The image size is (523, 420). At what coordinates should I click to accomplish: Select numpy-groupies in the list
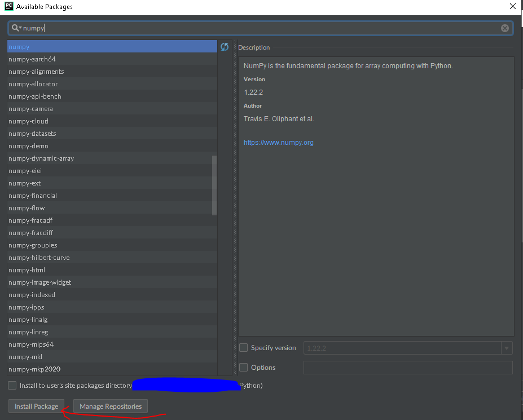(x=112, y=245)
